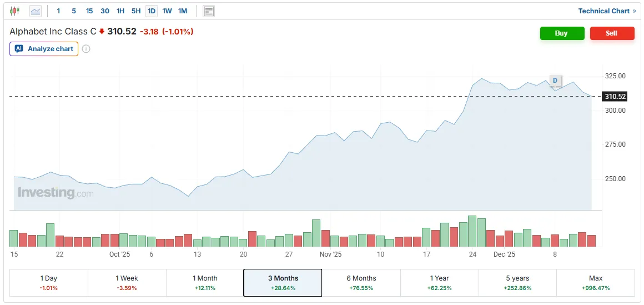644x305 pixels.
Task: Open the Technical Chart link
Action: coord(607,11)
